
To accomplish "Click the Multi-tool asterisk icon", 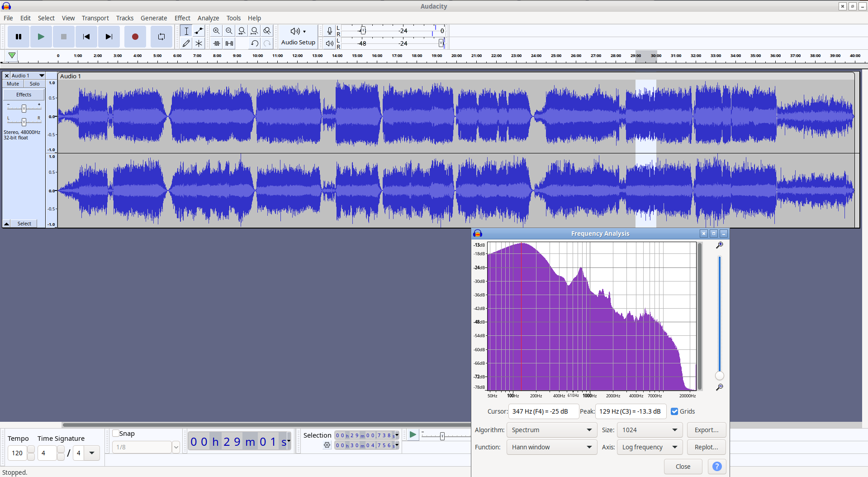I will [199, 43].
